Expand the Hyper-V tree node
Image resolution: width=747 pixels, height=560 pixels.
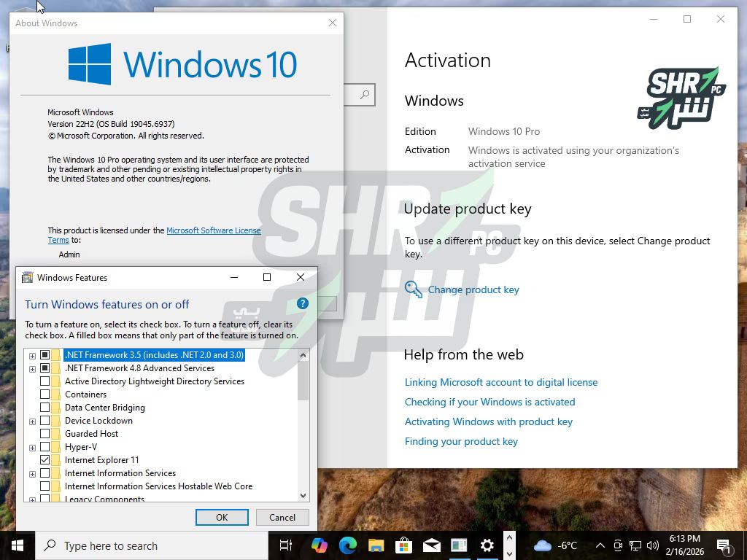pos(32,448)
